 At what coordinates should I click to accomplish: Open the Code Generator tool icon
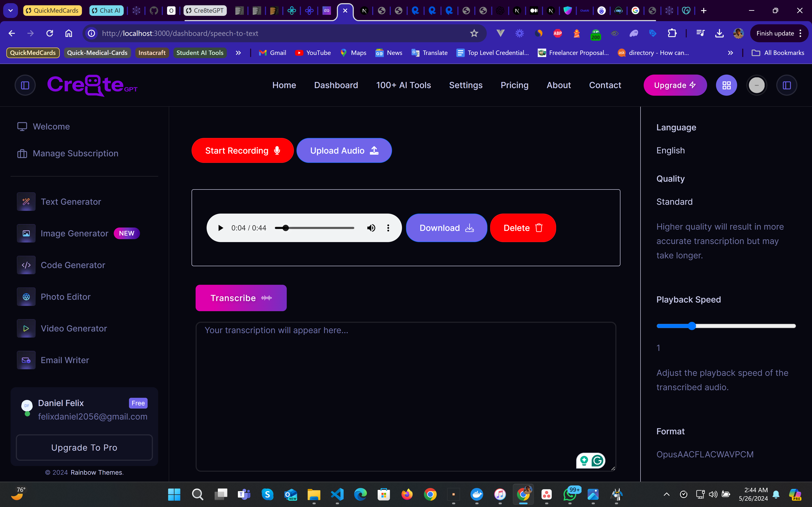pos(26,265)
